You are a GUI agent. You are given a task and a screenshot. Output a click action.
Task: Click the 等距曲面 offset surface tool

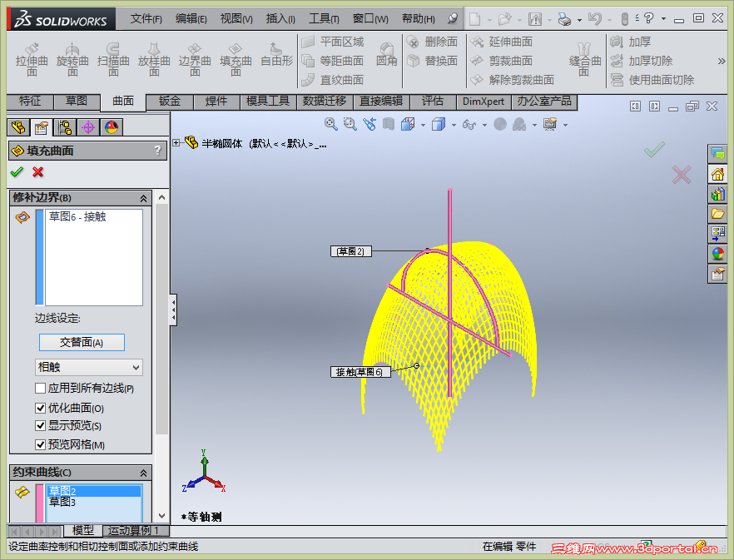pos(333,61)
